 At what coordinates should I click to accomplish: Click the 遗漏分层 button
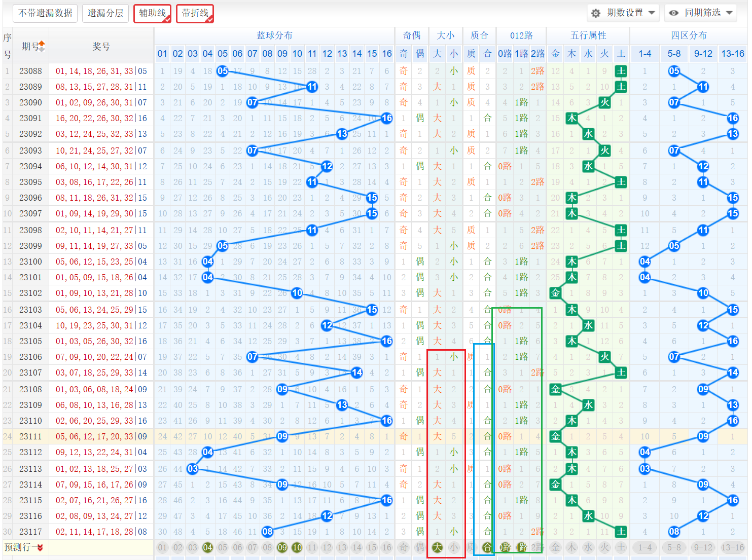[105, 13]
